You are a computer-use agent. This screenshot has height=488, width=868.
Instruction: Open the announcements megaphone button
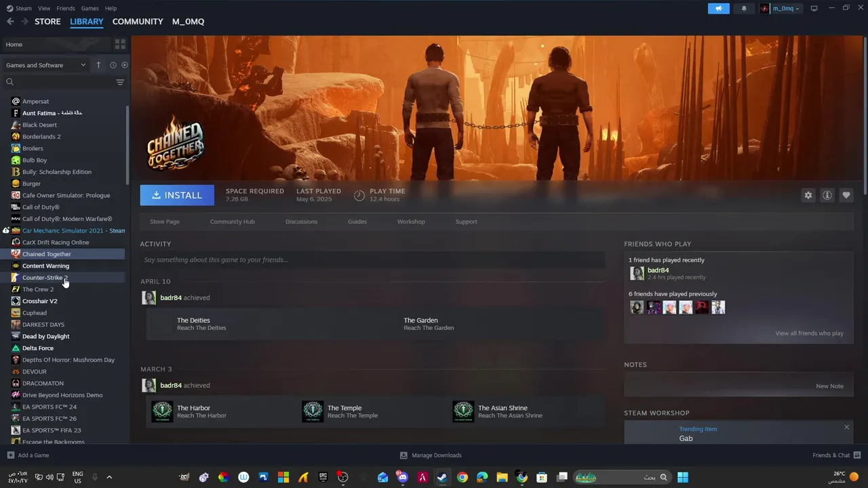pyautogui.click(x=719, y=8)
